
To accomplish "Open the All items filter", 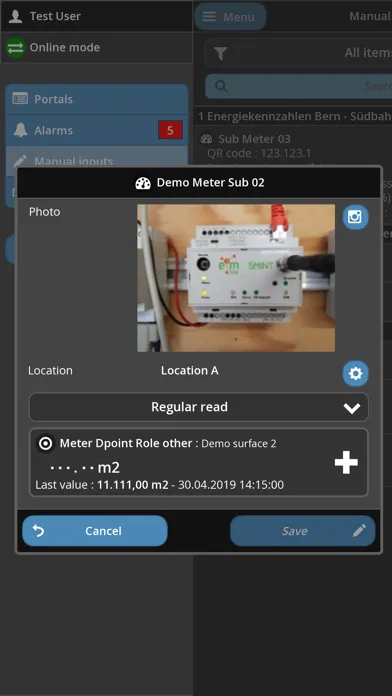I will tap(298, 53).
